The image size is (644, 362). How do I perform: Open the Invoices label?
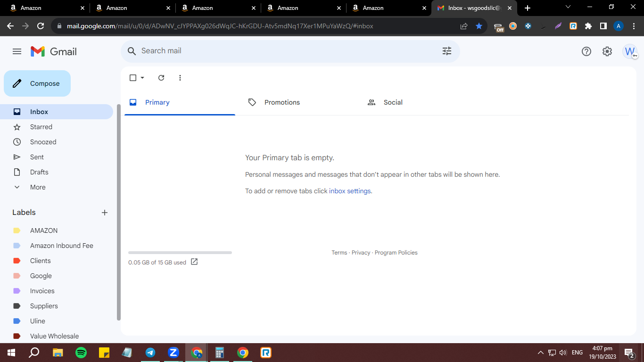coord(57,291)
